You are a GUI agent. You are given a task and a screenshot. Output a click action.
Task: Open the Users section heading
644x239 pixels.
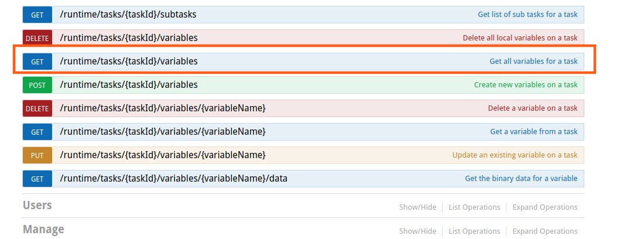37,205
